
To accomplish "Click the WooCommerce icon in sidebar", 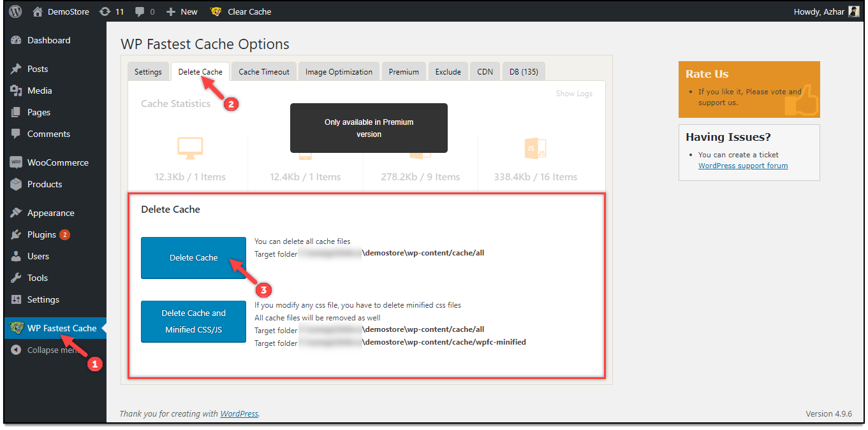I will (x=17, y=162).
